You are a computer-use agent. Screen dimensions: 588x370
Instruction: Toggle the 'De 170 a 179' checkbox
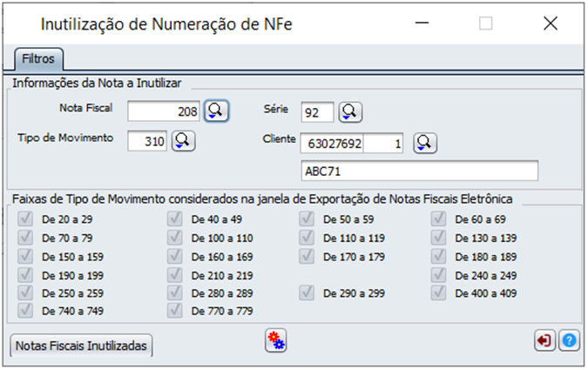(x=306, y=256)
